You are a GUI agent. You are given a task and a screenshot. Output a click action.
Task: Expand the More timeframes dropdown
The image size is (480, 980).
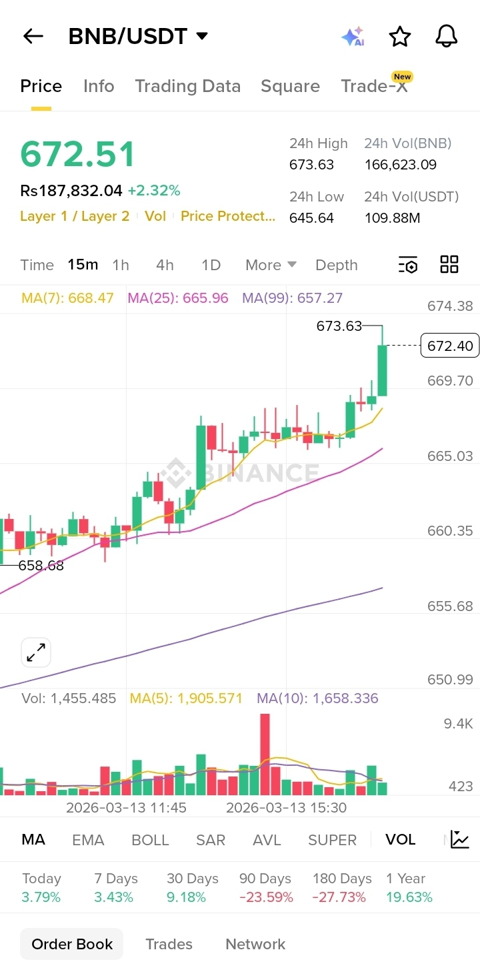271,265
